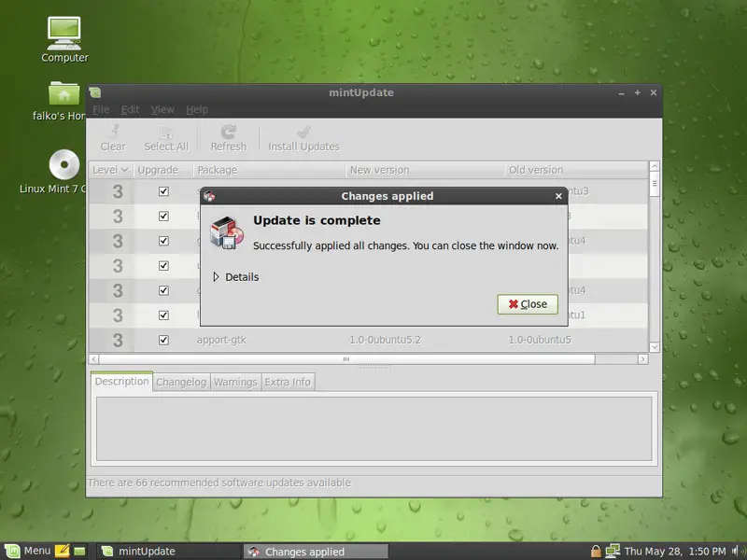Click the Close button in Changes applied dialog

tap(528, 304)
